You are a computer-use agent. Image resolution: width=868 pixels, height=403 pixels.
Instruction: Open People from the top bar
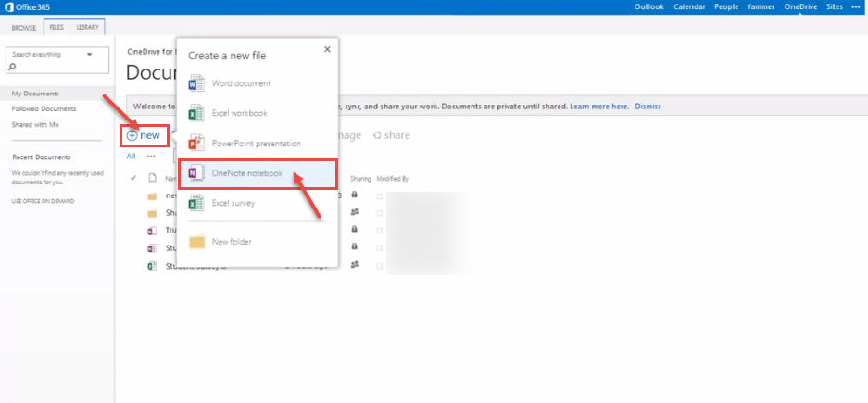[726, 7]
